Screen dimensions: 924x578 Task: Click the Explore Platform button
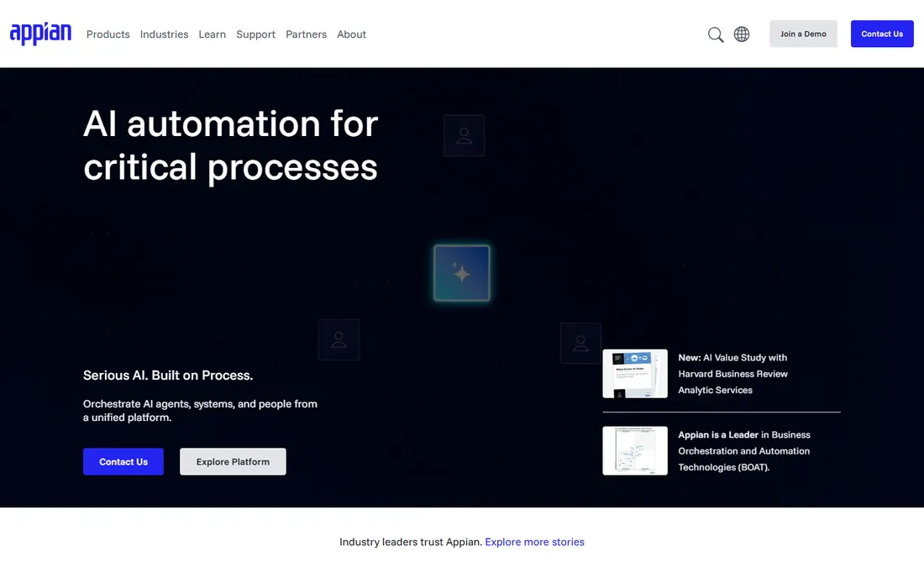click(233, 461)
